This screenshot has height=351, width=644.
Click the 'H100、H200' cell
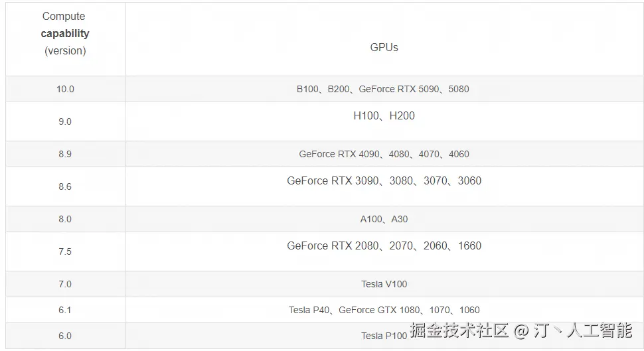(x=384, y=121)
